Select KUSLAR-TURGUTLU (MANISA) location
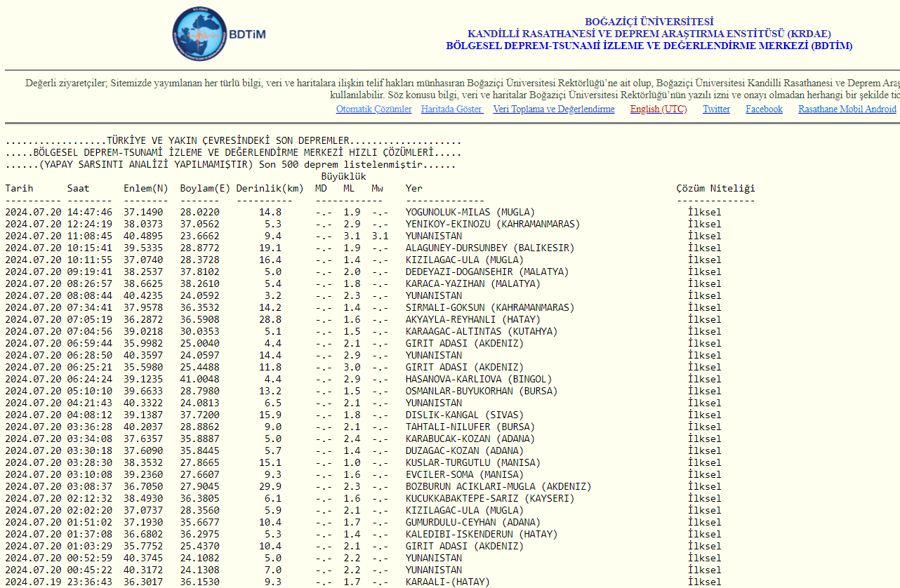 tap(473, 462)
